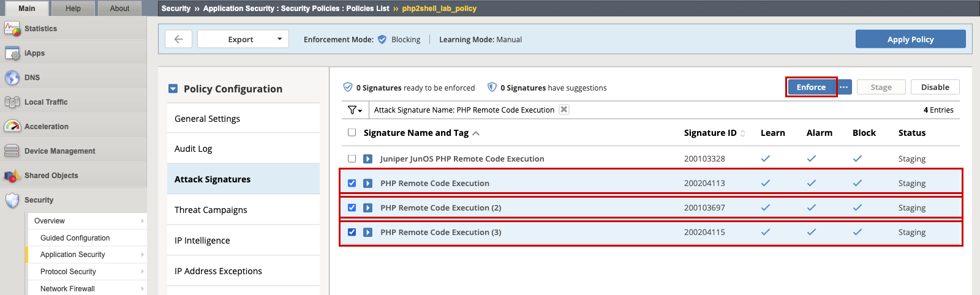Open Application Security submenu
The height and width of the screenshot is (295, 980).
tap(87, 255)
